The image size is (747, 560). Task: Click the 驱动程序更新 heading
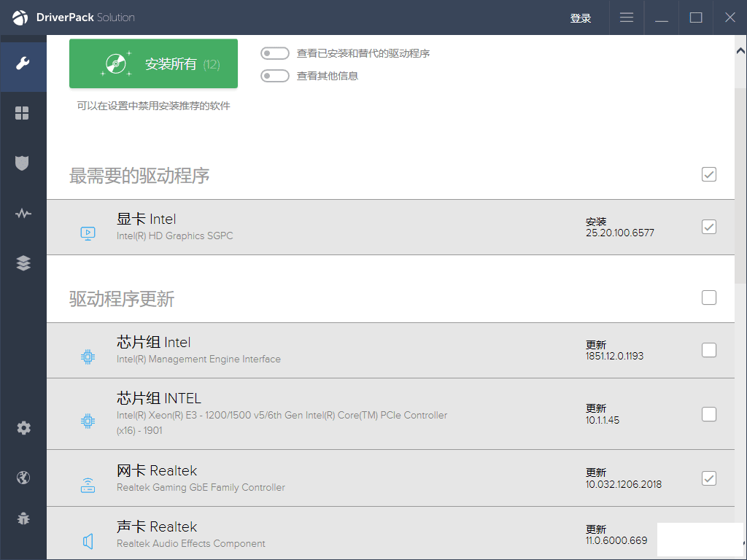[x=122, y=299]
